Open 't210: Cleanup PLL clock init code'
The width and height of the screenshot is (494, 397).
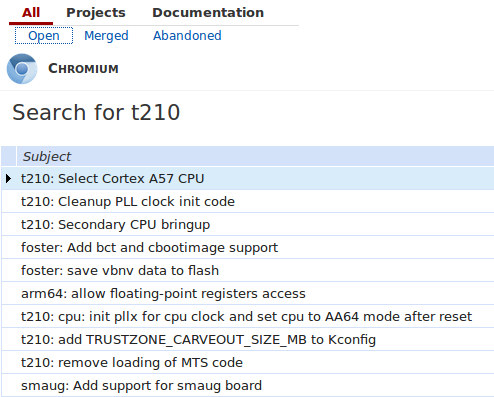pos(128,202)
